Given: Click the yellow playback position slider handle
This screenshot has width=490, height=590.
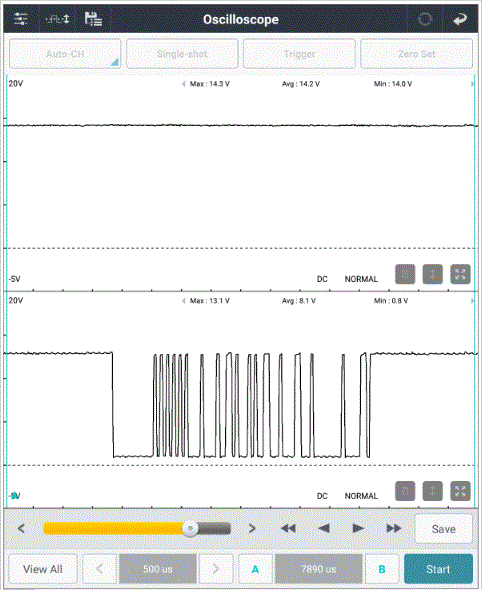Looking at the screenshot, I should (190, 528).
